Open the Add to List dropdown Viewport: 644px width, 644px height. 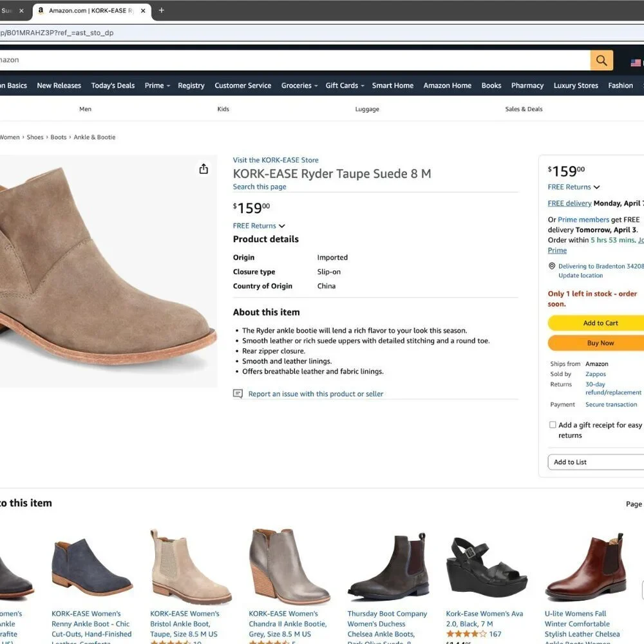pos(596,462)
